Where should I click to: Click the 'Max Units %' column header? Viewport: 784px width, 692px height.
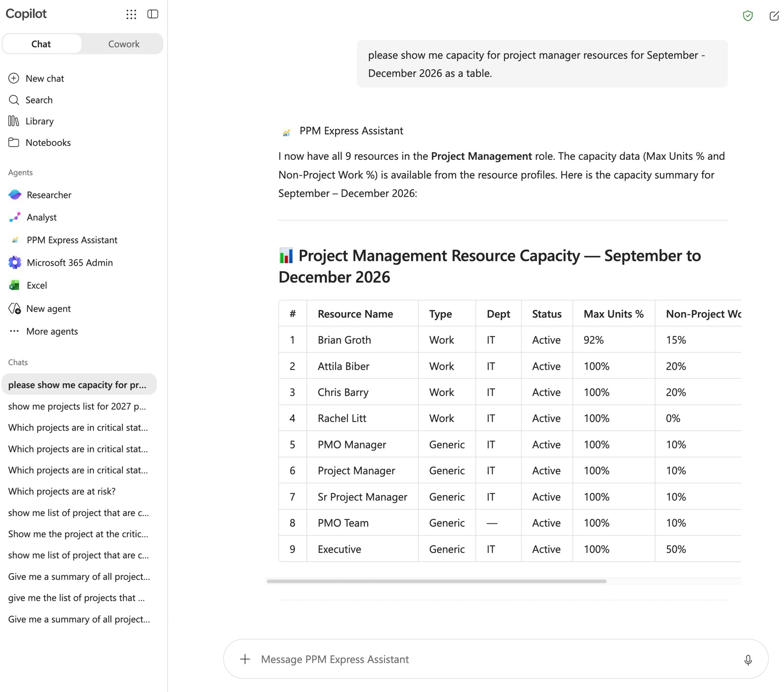pos(613,314)
